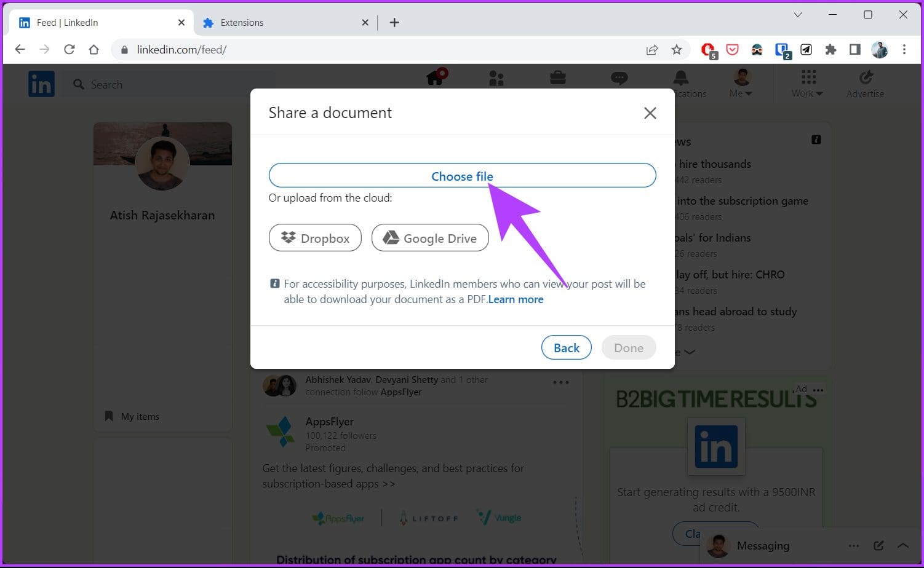Open the red ad blocker extension
This screenshot has width=924, height=568.
(x=708, y=50)
